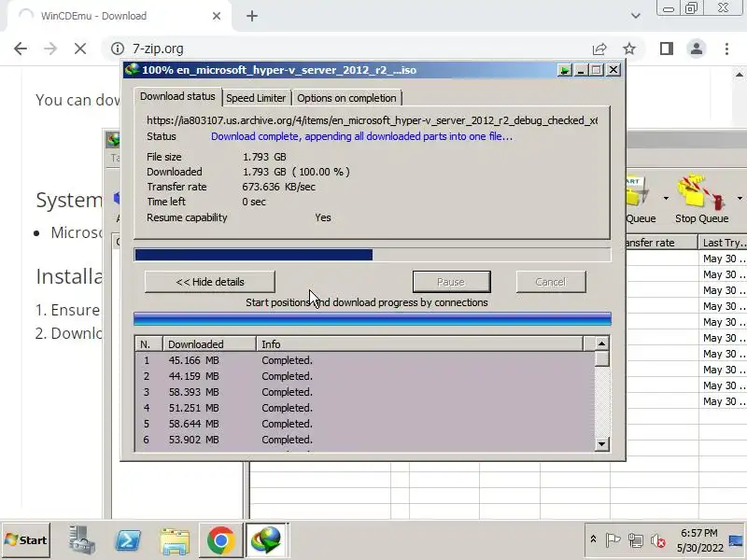747x560 pixels.
Task: Select connection row 3 with 58.393 MB
Action: pos(365,392)
